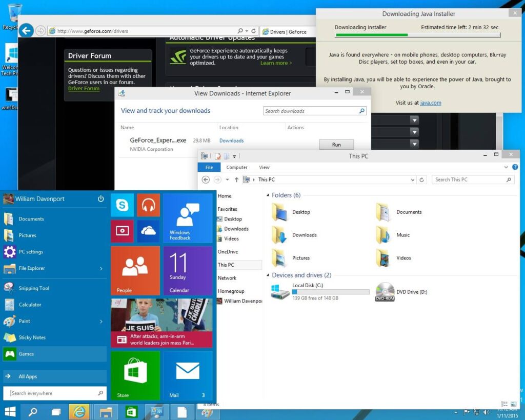The height and width of the screenshot is (420, 525).
Task: Open Internet Explorer from taskbar
Action: (x=79, y=412)
